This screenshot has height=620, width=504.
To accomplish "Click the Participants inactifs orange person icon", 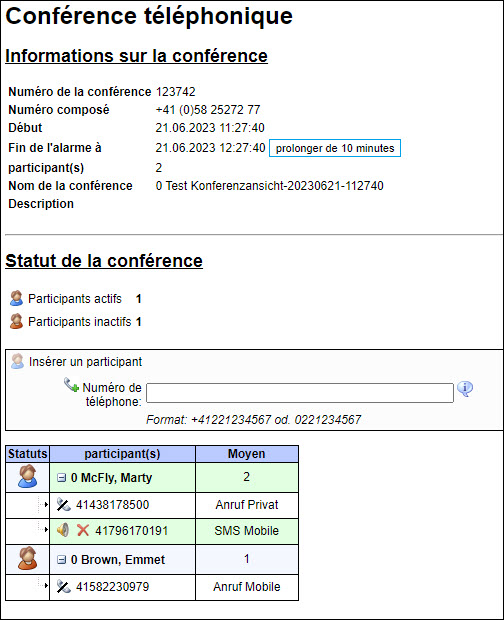I will (x=16, y=321).
